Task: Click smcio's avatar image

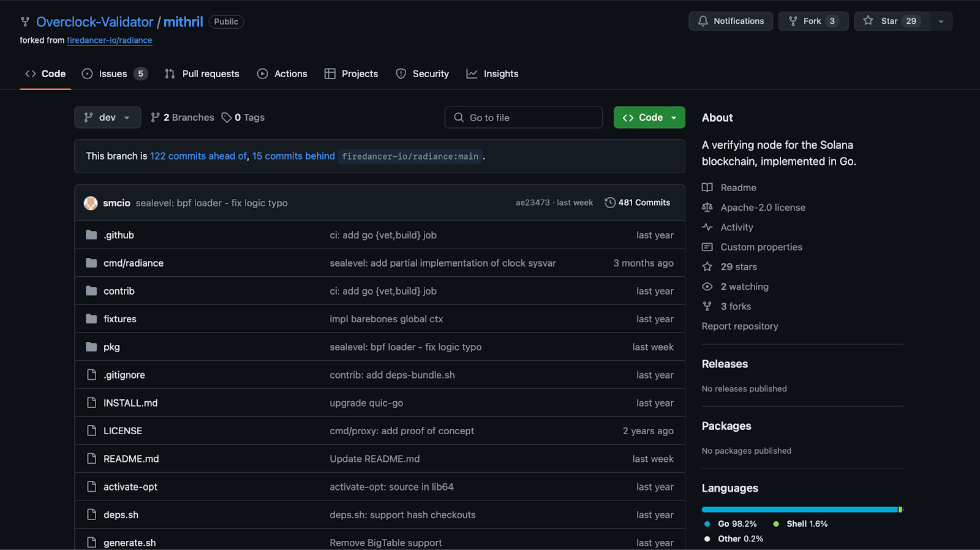Action: pyautogui.click(x=91, y=203)
